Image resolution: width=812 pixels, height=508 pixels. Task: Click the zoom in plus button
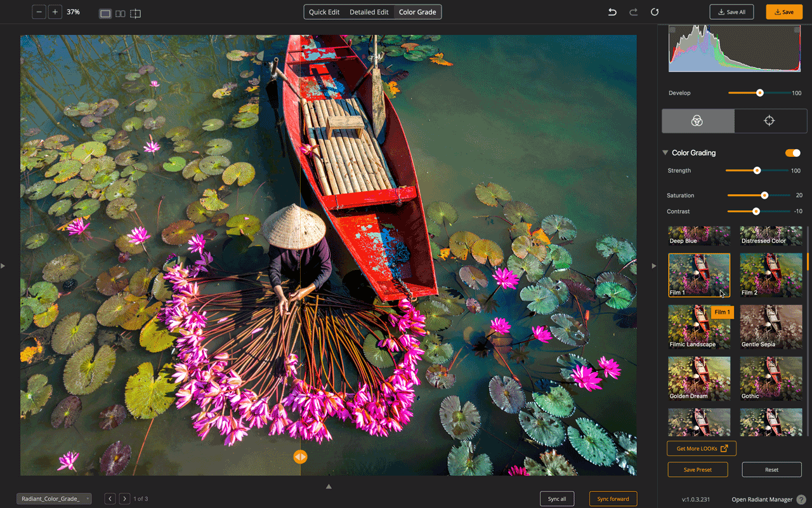(55, 12)
